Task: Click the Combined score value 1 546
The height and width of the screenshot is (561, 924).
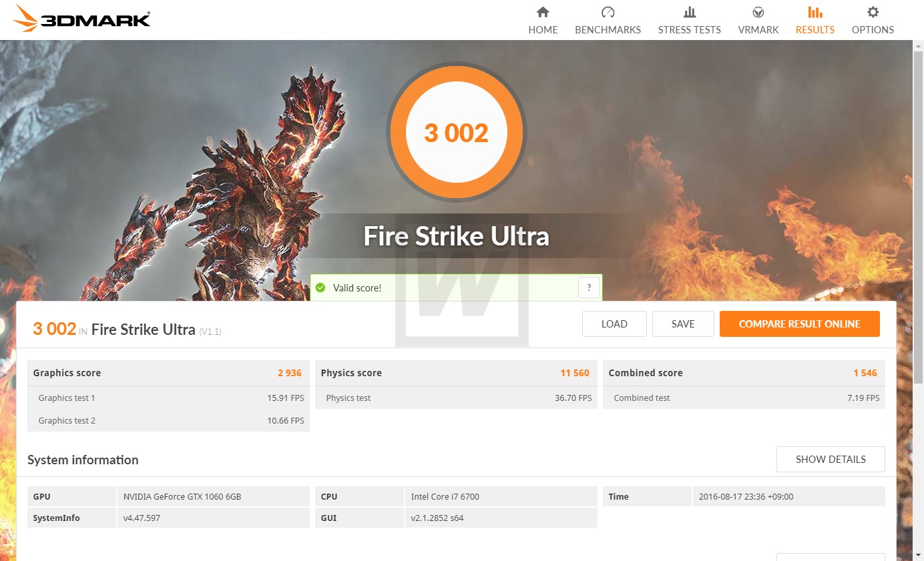Action: coord(865,373)
